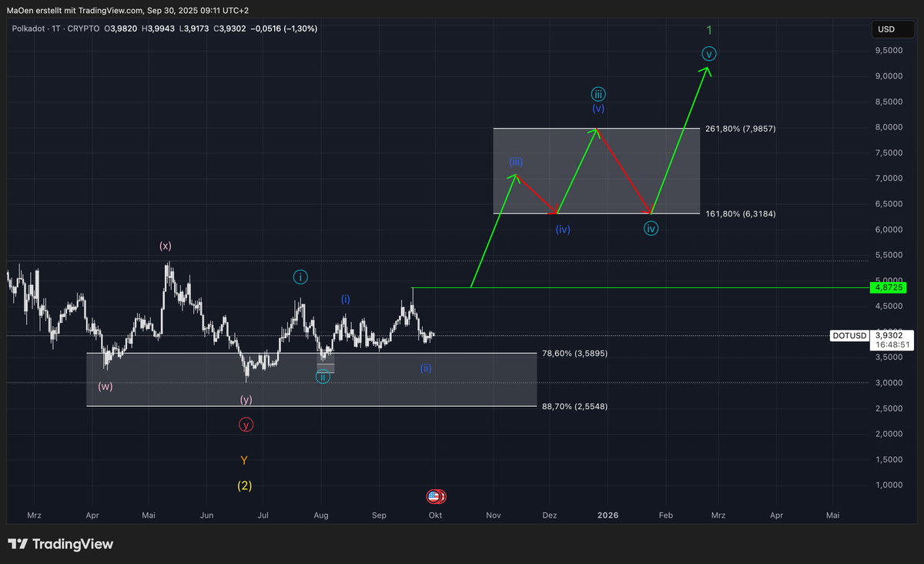Select the cyan circled i wave label
924x564 pixels.
click(x=300, y=277)
